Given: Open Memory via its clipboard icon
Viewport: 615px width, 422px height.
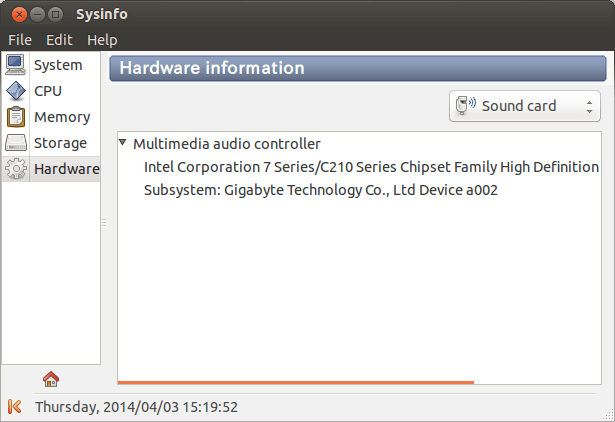Looking at the screenshot, I should [x=16, y=117].
